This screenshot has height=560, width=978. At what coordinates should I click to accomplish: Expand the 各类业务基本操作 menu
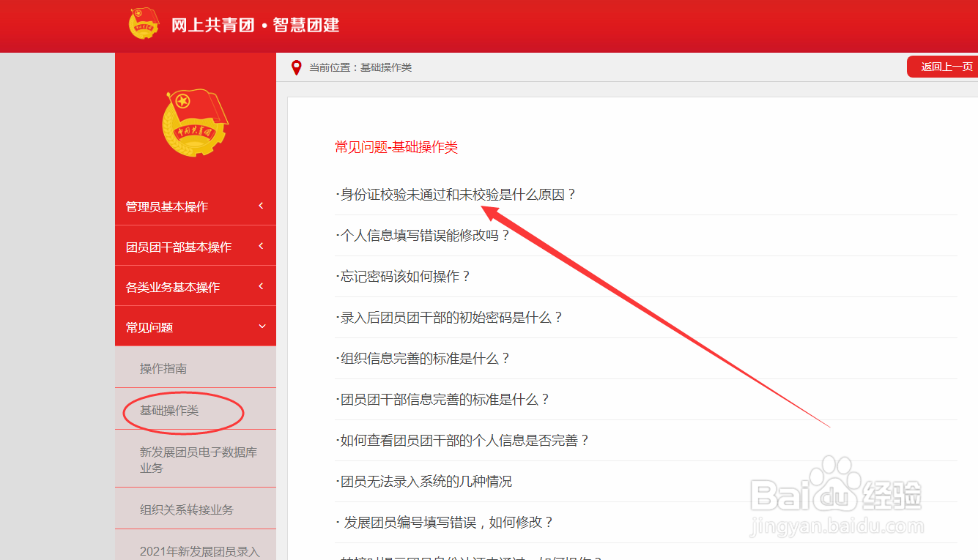click(195, 285)
